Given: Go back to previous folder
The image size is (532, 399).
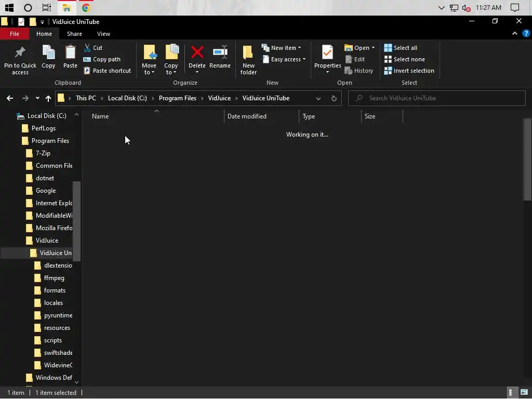Looking at the screenshot, I should point(10,98).
